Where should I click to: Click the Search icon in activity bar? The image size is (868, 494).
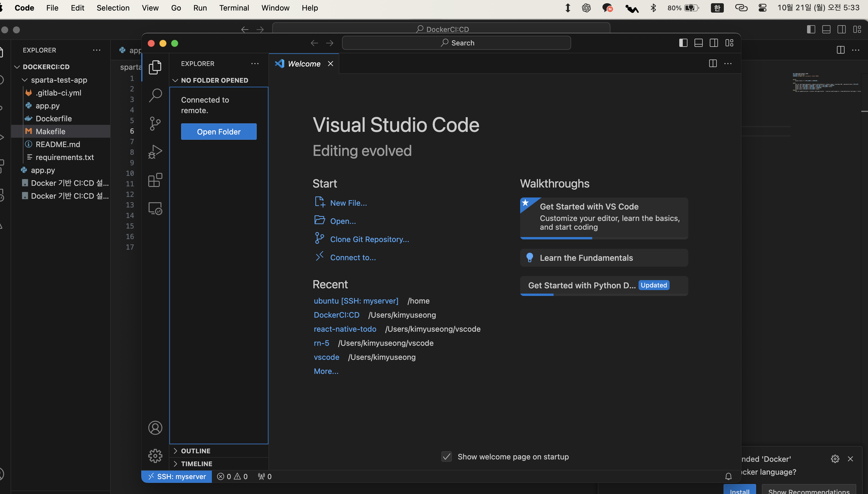pos(155,95)
